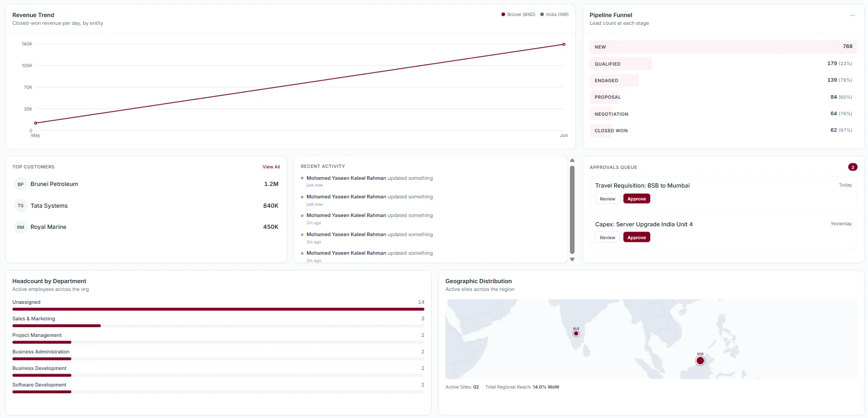Open View All top customers link
The height and width of the screenshot is (418, 868).
pos(271,167)
